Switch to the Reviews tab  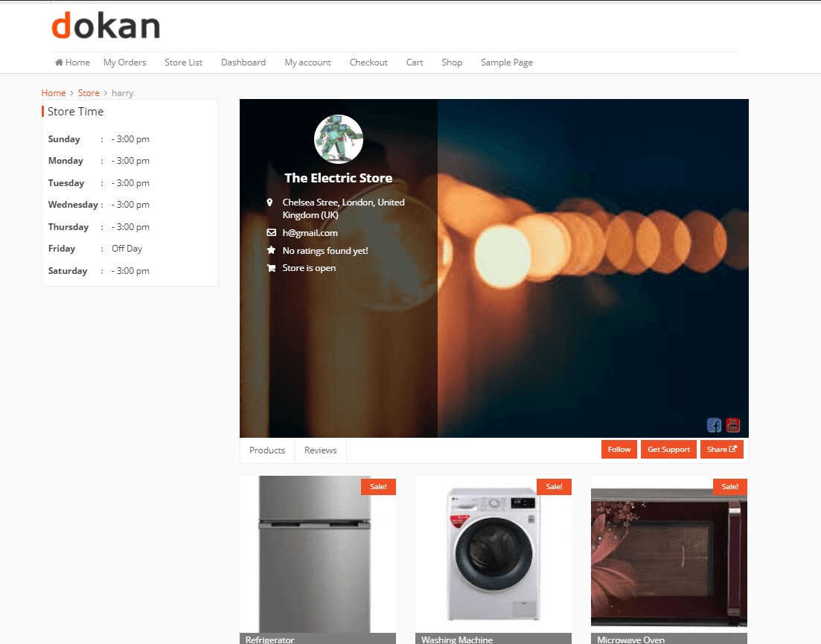click(x=320, y=450)
